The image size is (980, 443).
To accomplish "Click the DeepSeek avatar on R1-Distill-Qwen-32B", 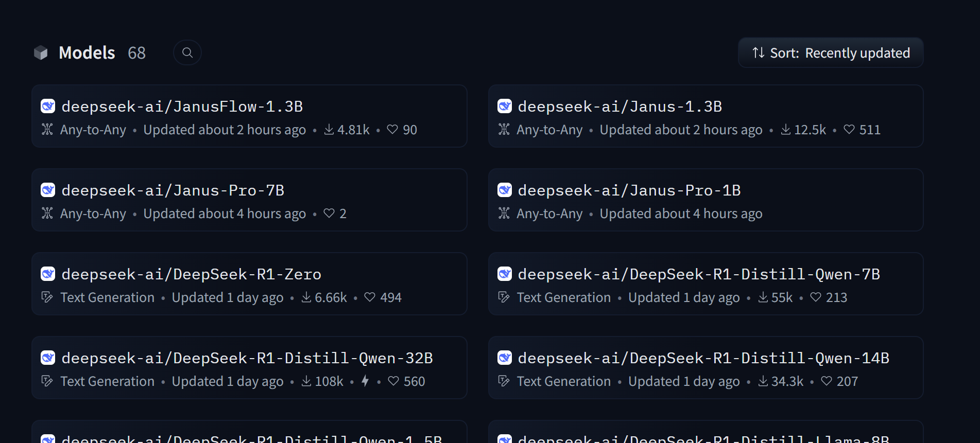I will point(48,358).
